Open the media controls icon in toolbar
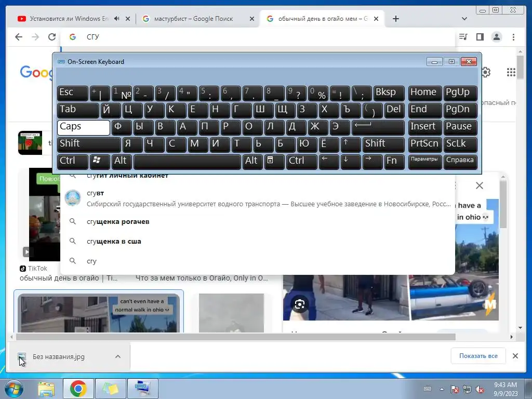The image size is (532, 399). tap(463, 37)
